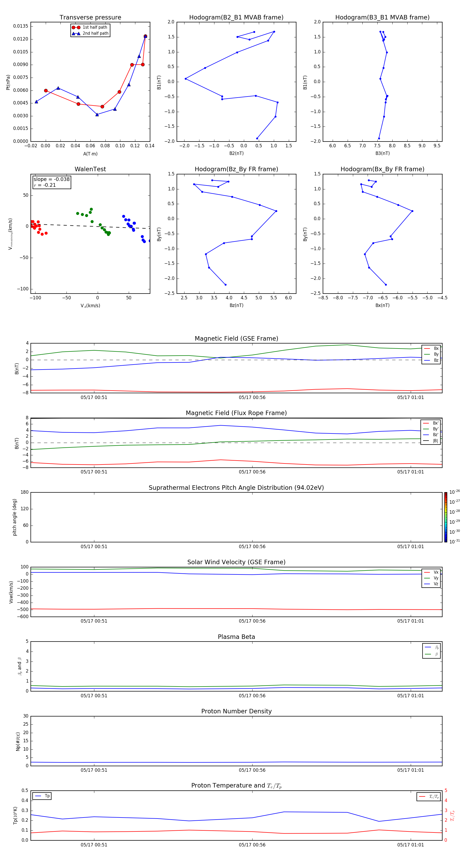Viewport: 473px width, 868px height.
Task: Click the 'pitch angle (deg)' y-axis label
Action: tap(14, 517)
